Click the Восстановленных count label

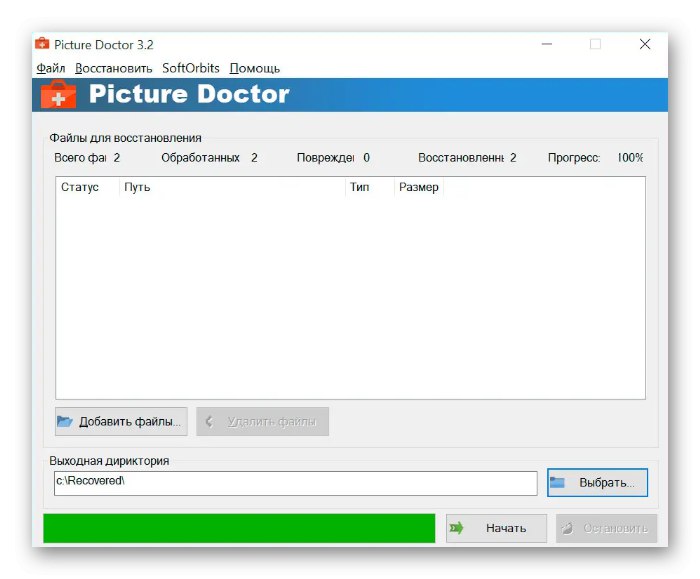pyautogui.click(x=461, y=158)
